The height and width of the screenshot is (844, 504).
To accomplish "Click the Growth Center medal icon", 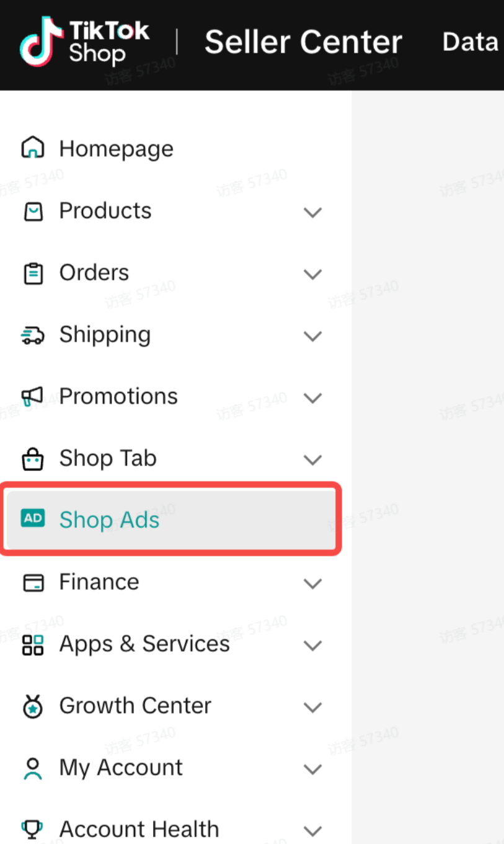I will [x=33, y=706].
